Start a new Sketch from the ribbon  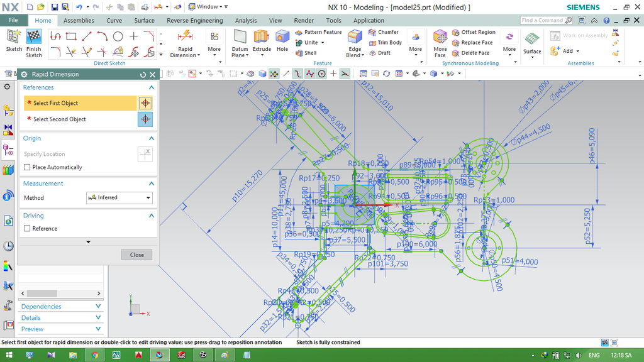point(14,41)
